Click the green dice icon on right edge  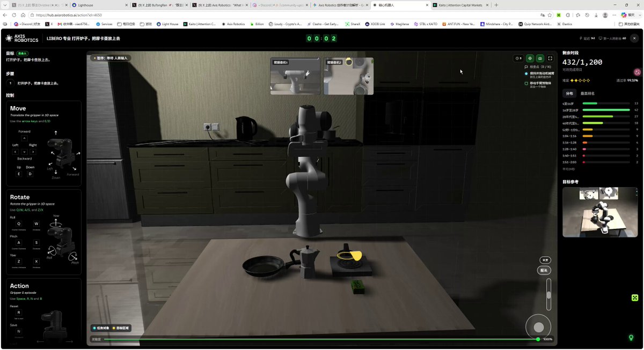(x=634, y=297)
